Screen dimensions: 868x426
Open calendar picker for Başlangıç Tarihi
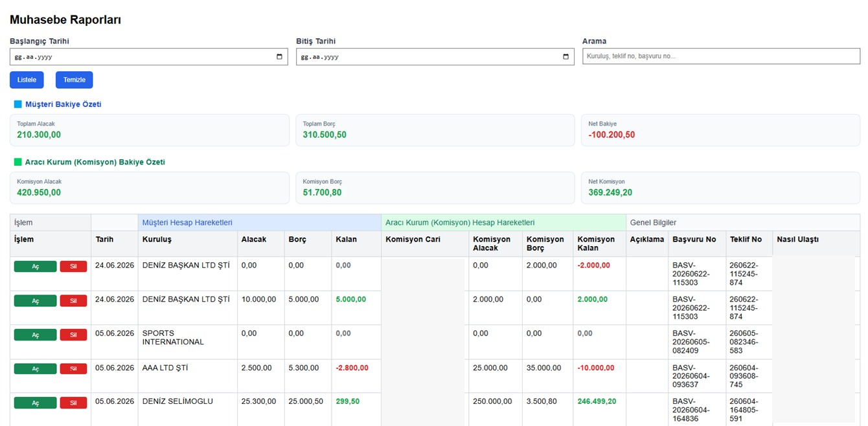tap(279, 57)
